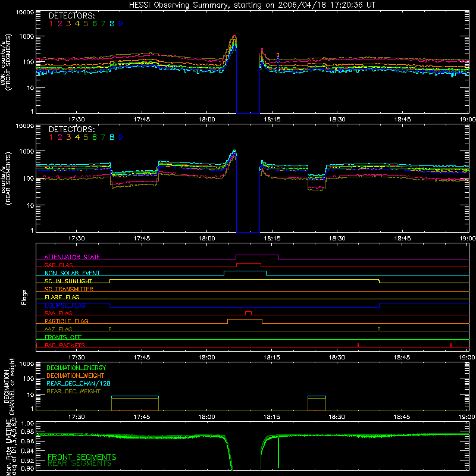Select the GAP_FLAG label
Screen dimensions: 476x476
[58, 265]
